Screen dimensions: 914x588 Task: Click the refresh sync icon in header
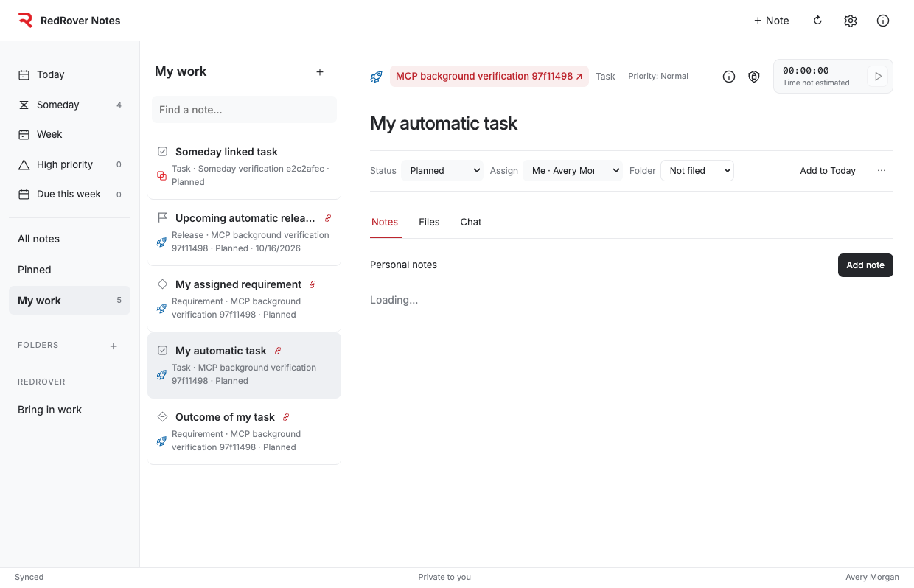pyautogui.click(x=817, y=21)
